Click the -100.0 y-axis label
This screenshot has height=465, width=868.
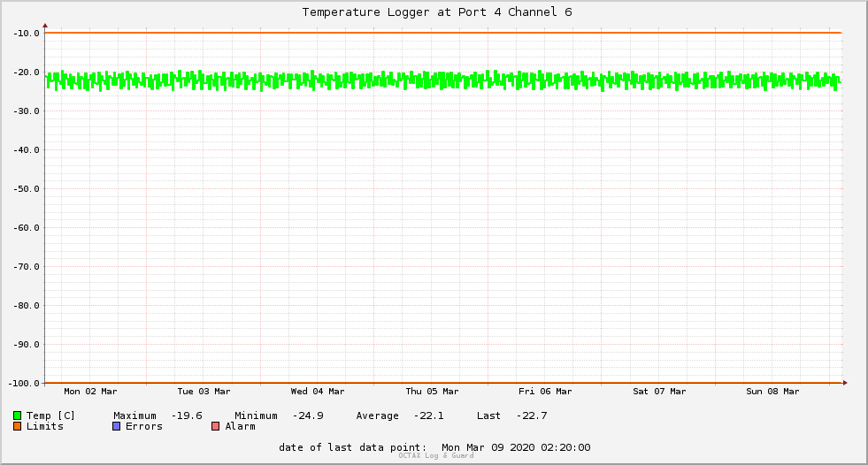(x=25, y=383)
